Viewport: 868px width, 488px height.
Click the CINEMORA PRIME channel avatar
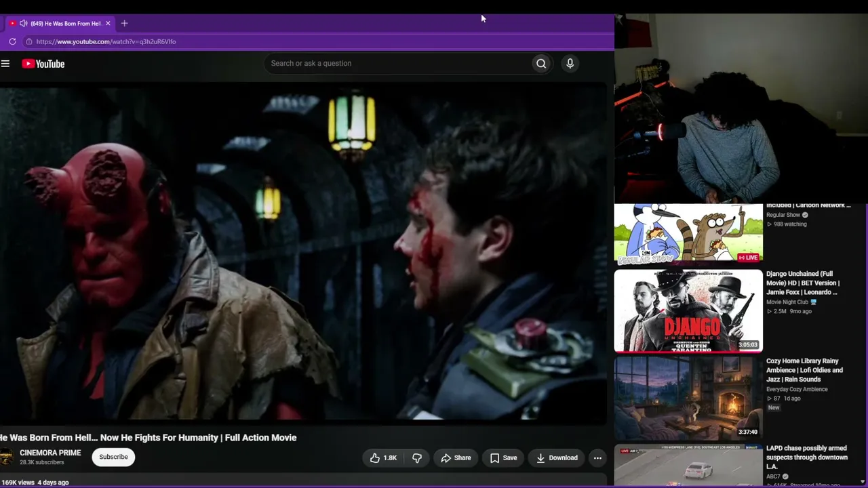click(x=6, y=457)
